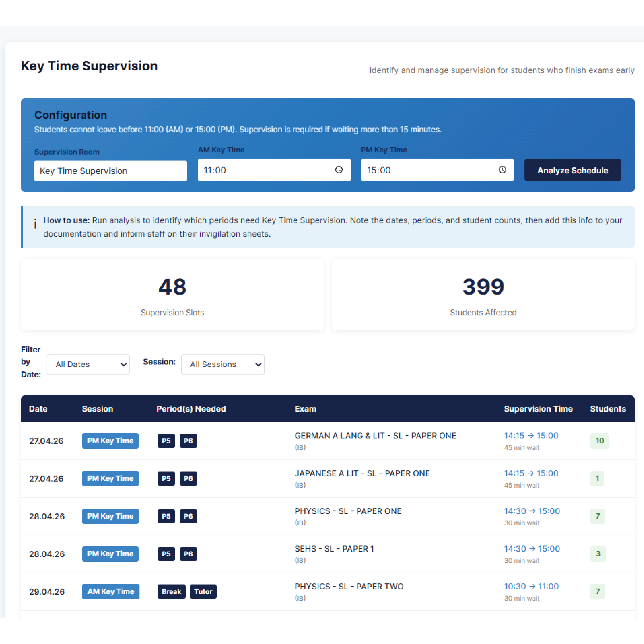Click 14:30 → 15:00 time in SEHS row
644x644 pixels.
click(532, 549)
